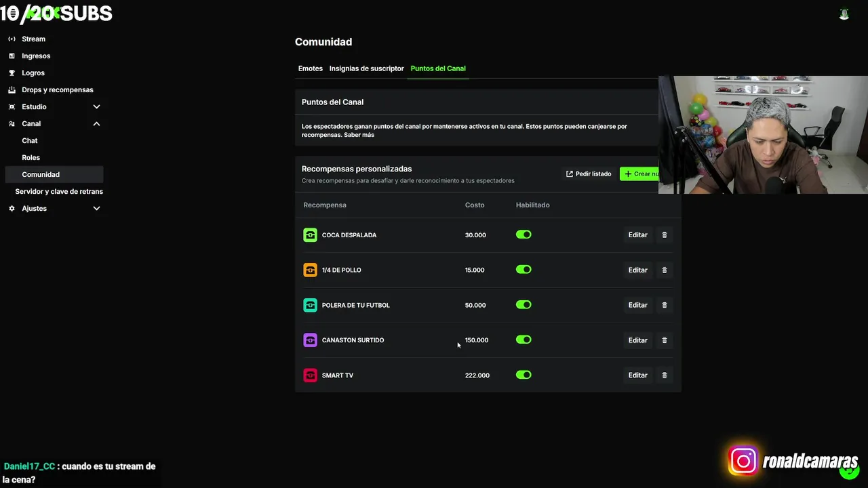
Task: Turn off the SMART TV reward switch
Action: point(524,375)
